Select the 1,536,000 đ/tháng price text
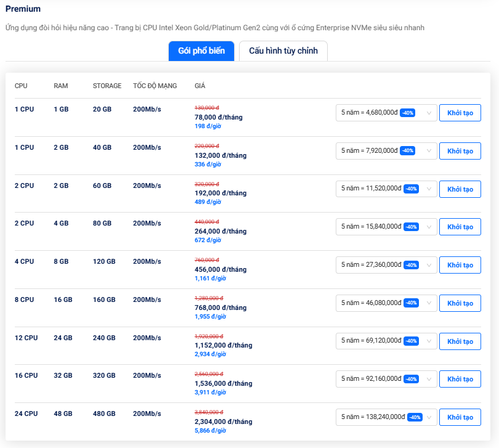 [x=224, y=383]
